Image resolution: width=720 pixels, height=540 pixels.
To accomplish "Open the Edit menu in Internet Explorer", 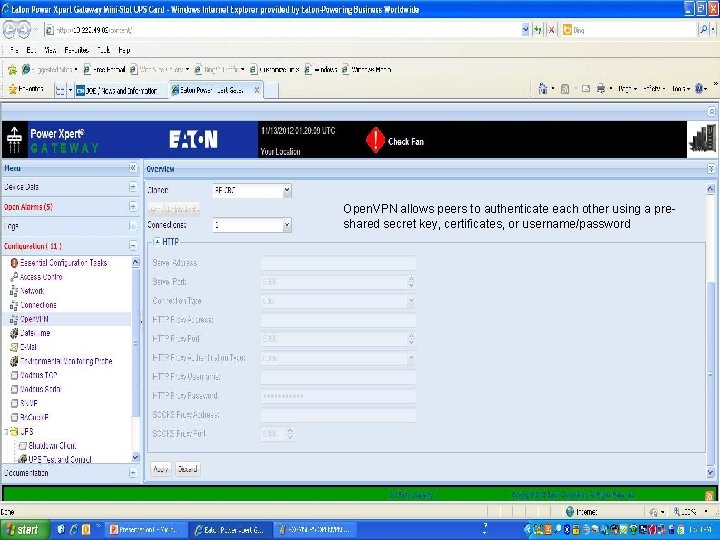I will 31,50.
